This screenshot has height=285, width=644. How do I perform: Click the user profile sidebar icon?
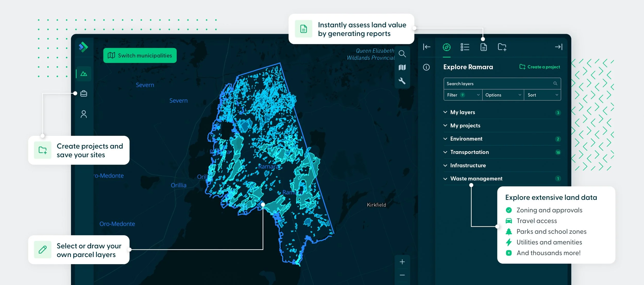[x=84, y=114]
